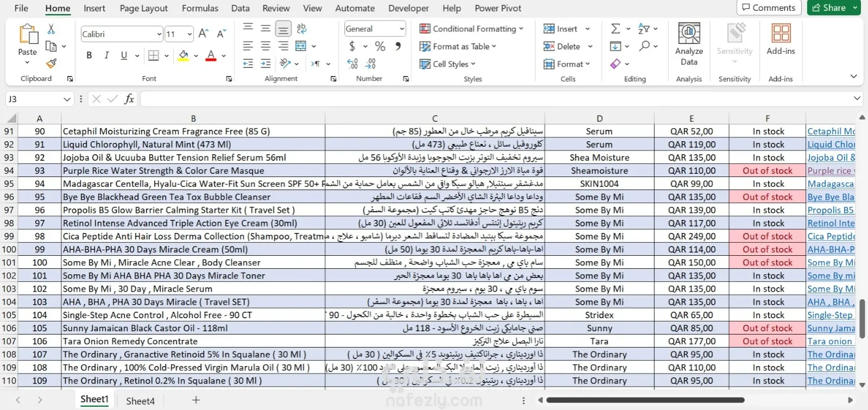This screenshot has width=868, height=410.
Task: Switch to the Formulas tab
Action: click(x=200, y=8)
